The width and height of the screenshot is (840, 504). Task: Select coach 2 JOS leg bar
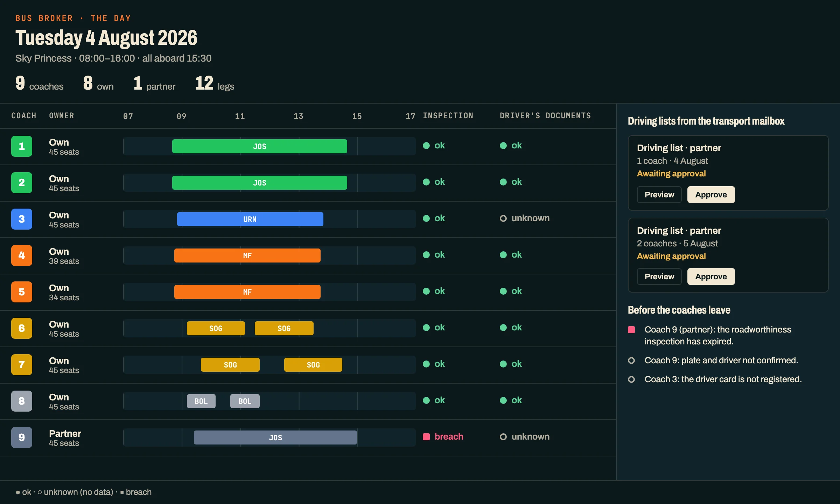click(x=260, y=183)
